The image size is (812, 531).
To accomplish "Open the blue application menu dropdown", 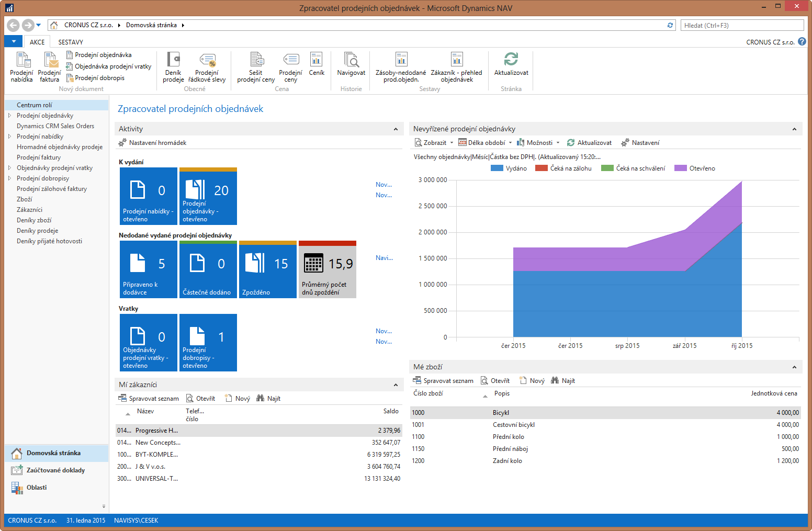I will pyautogui.click(x=14, y=41).
